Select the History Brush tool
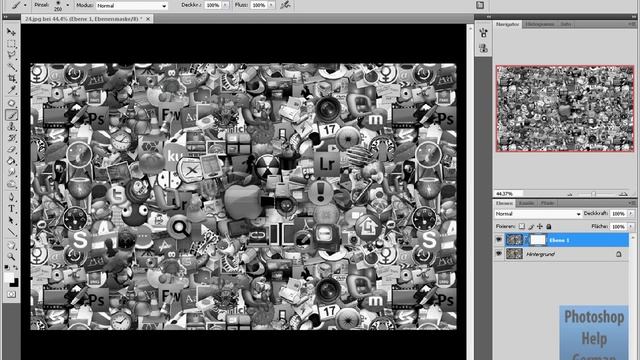This screenshot has height=360, width=640. (11, 138)
